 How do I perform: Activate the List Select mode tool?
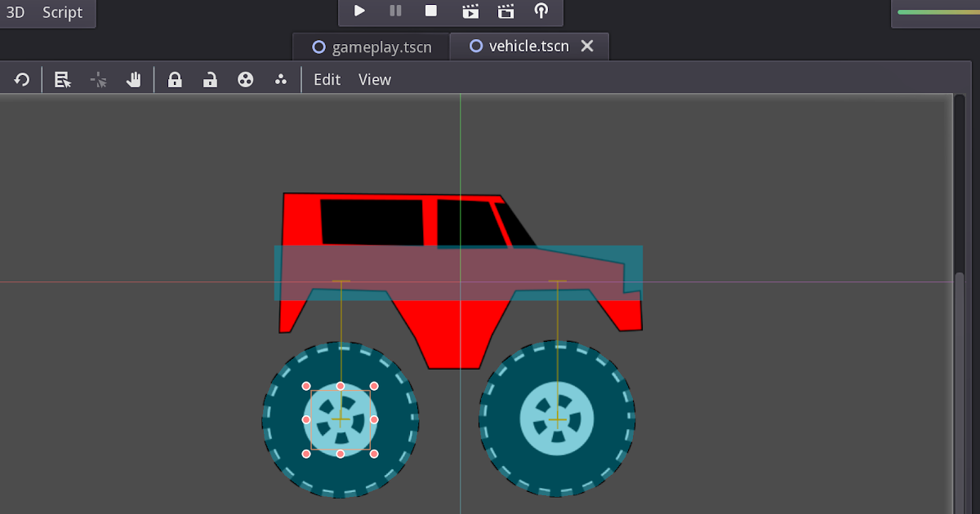pyautogui.click(x=62, y=79)
